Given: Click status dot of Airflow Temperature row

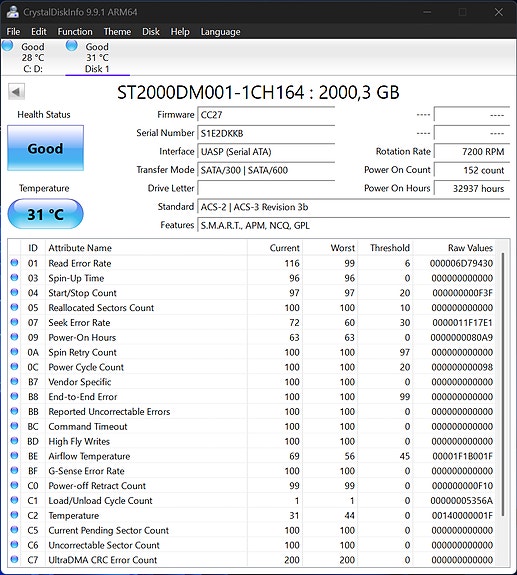Looking at the screenshot, I should pyautogui.click(x=14, y=455).
